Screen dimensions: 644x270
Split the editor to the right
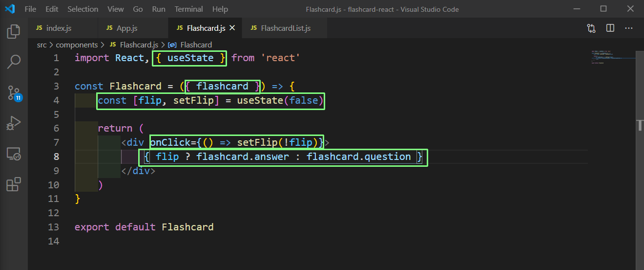[x=610, y=28]
